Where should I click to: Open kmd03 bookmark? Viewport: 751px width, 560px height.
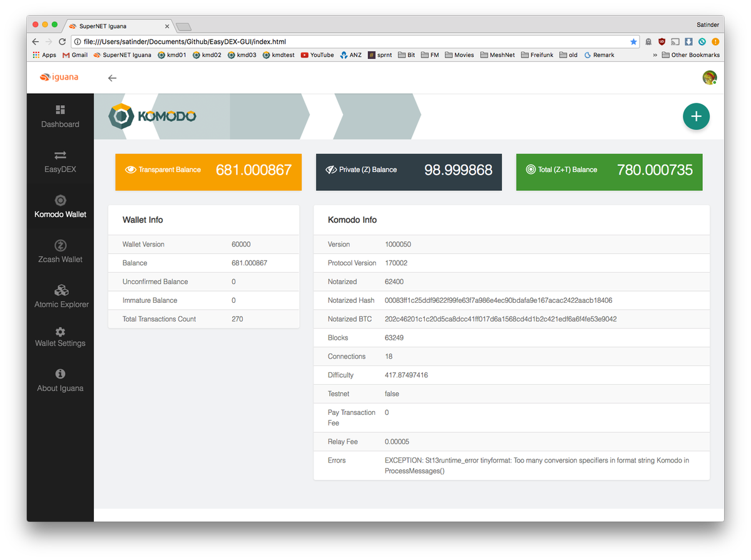coord(242,55)
